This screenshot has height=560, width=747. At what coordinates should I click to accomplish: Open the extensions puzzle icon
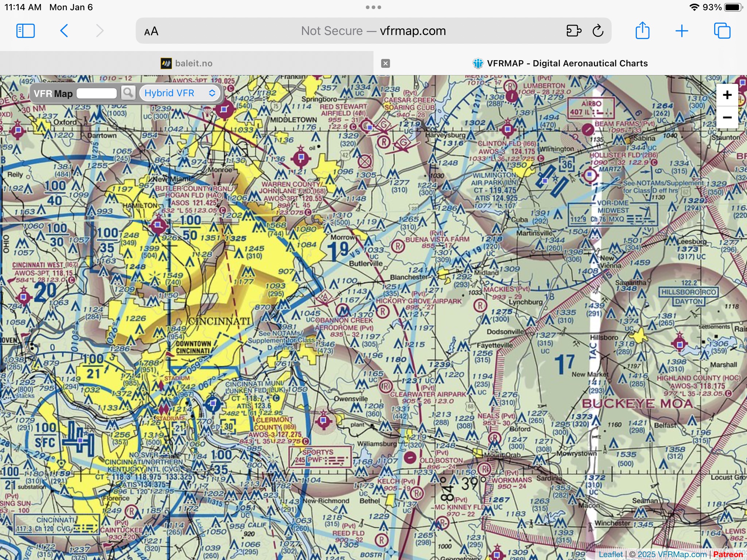pyautogui.click(x=573, y=31)
